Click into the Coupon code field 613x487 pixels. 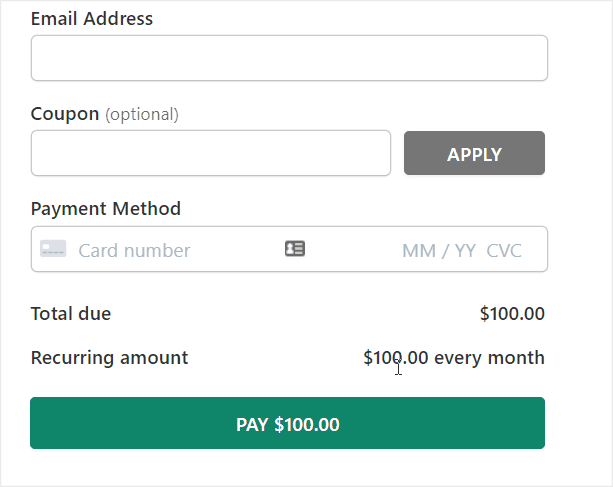[x=210, y=153]
